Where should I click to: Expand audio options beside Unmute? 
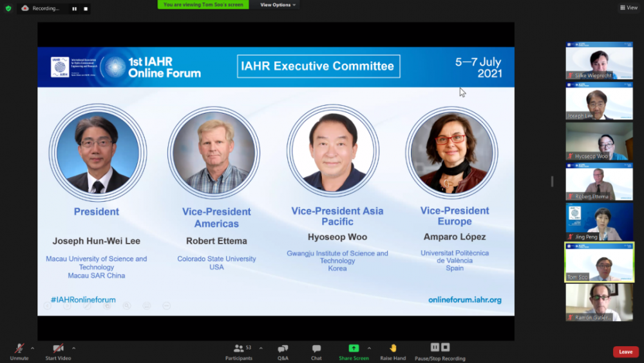pyautogui.click(x=32, y=349)
